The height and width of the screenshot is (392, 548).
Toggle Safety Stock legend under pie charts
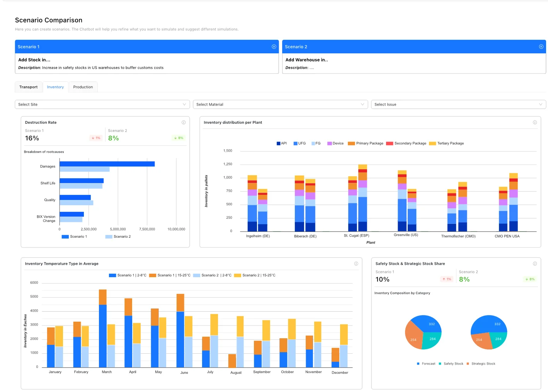[451, 364]
